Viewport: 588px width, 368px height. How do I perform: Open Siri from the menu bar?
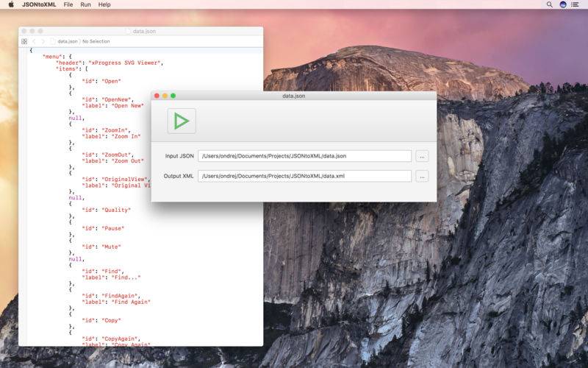[x=562, y=4]
